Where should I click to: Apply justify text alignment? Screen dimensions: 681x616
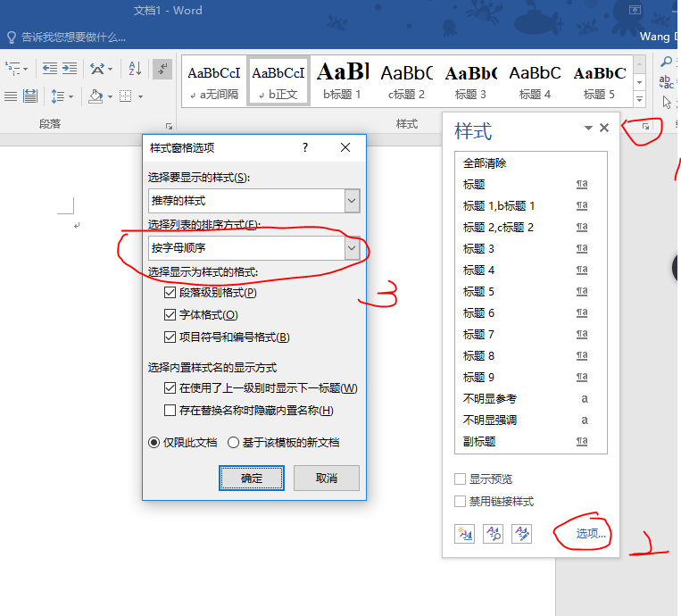pos(11,96)
